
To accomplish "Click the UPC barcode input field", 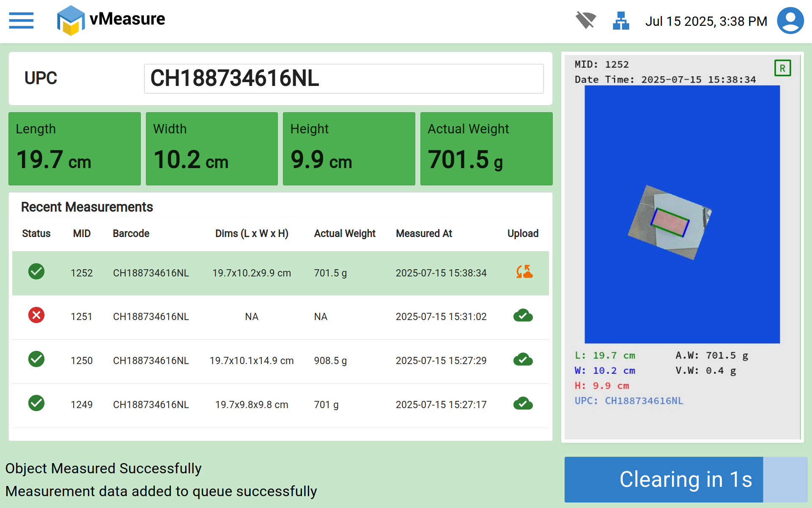I will click(x=343, y=79).
